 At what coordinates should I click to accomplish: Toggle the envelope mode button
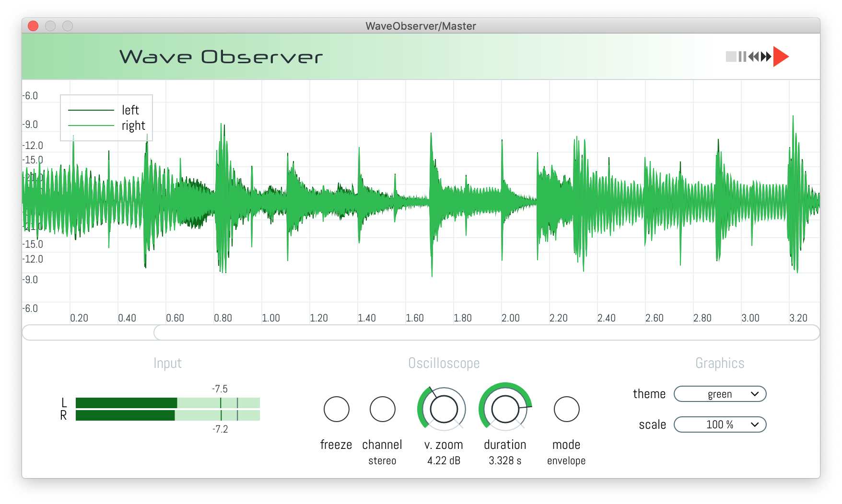coord(566,409)
